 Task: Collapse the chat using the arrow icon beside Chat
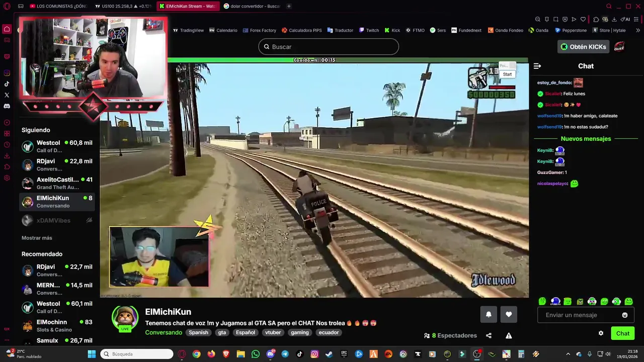[x=537, y=66]
